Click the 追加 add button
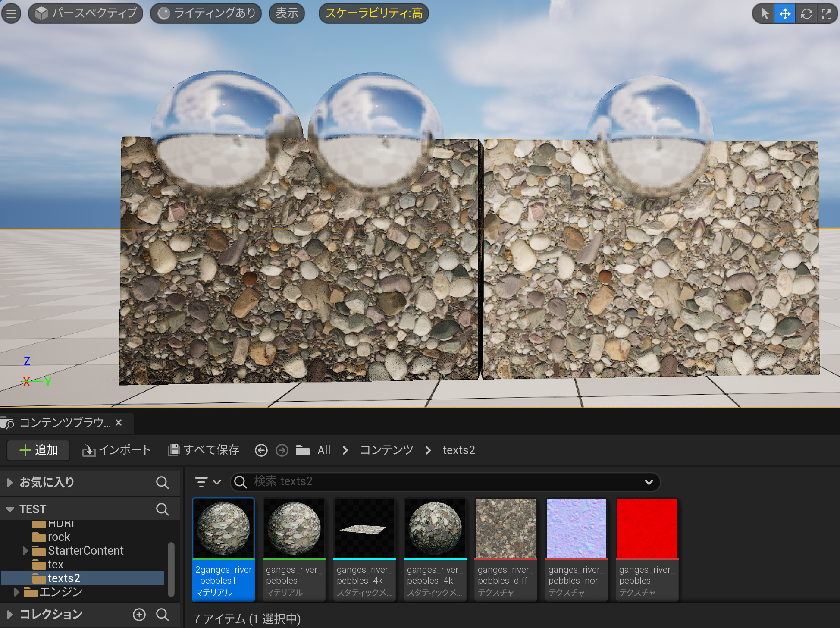 [x=39, y=450]
